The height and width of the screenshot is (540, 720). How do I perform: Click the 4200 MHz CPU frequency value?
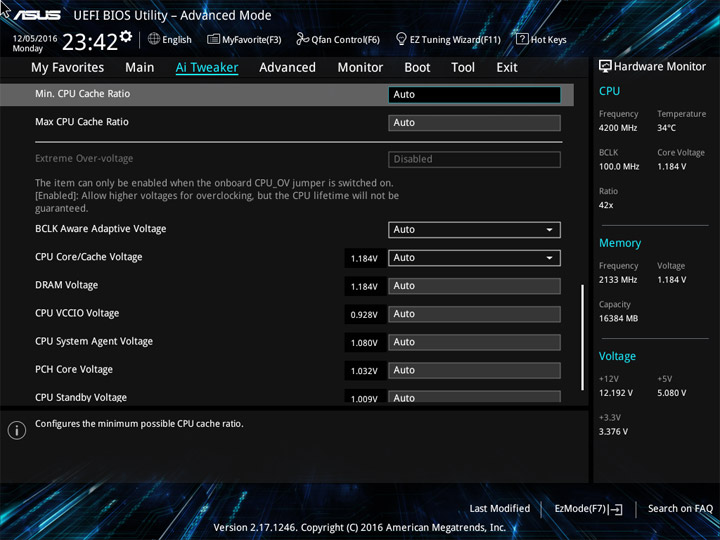[x=618, y=128]
